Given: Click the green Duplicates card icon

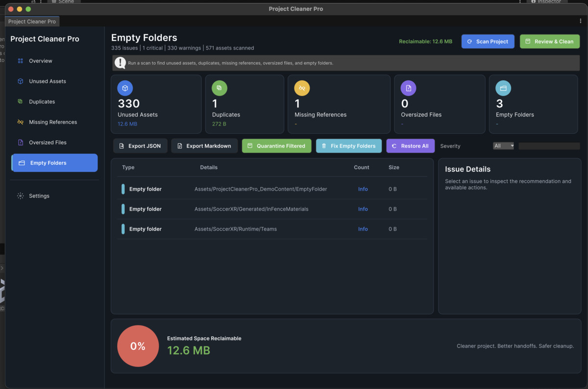Looking at the screenshot, I should point(219,88).
